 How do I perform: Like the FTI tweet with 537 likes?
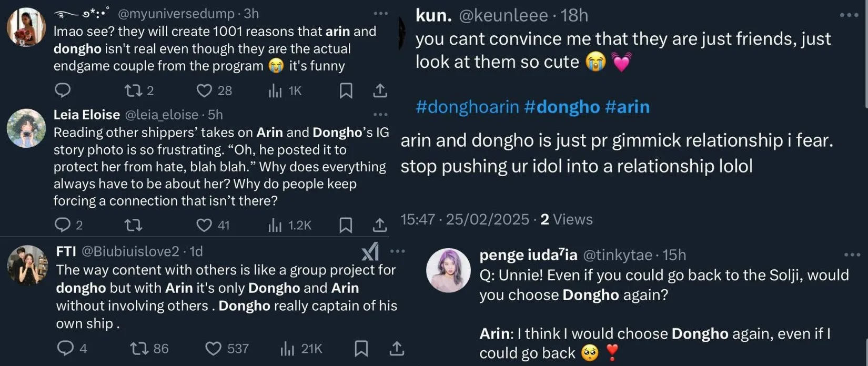tap(213, 348)
